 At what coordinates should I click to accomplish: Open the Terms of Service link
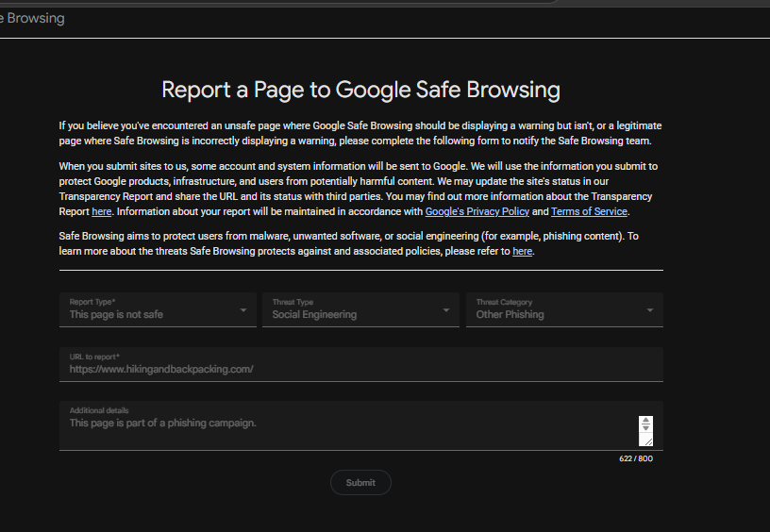point(589,211)
